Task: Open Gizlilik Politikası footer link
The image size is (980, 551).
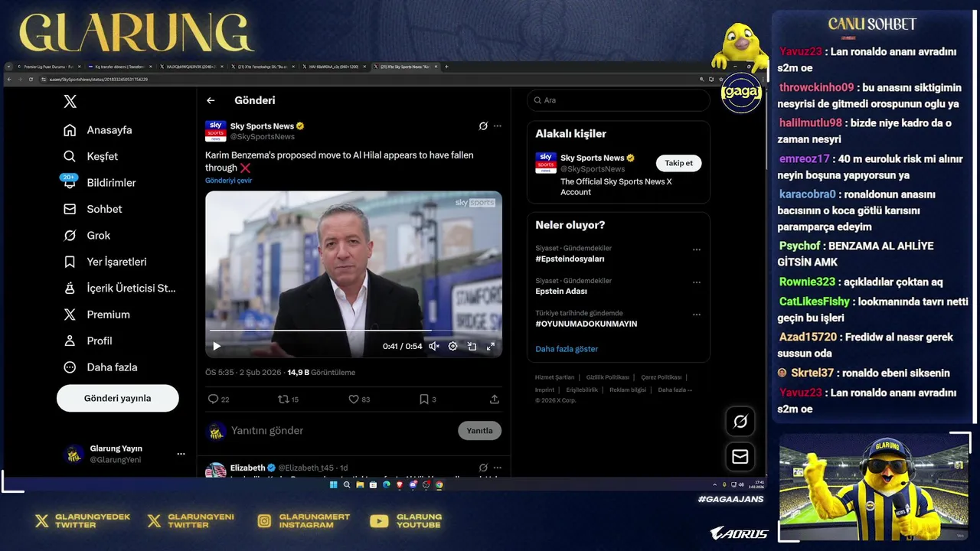Action: click(607, 377)
